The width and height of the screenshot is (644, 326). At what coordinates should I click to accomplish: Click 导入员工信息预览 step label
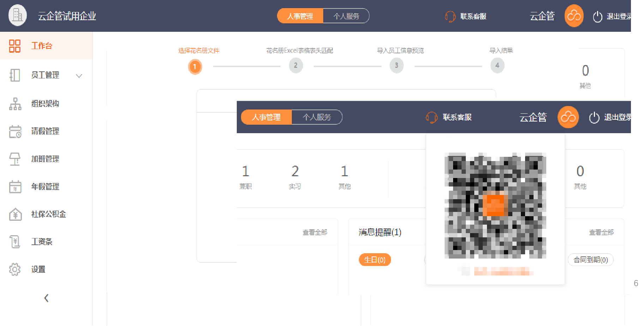pyautogui.click(x=400, y=51)
